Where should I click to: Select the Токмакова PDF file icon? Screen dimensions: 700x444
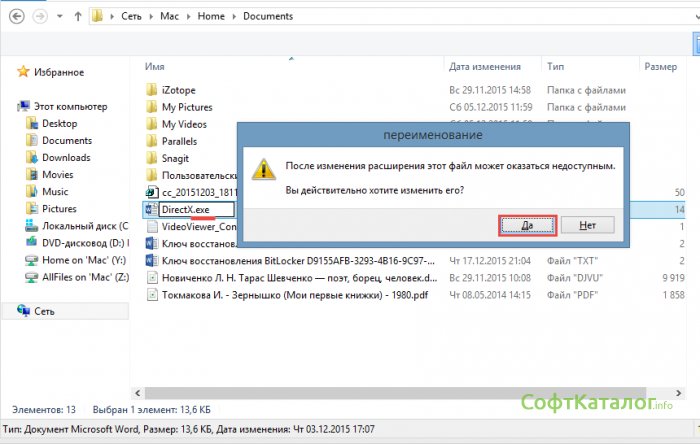point(151,295)
